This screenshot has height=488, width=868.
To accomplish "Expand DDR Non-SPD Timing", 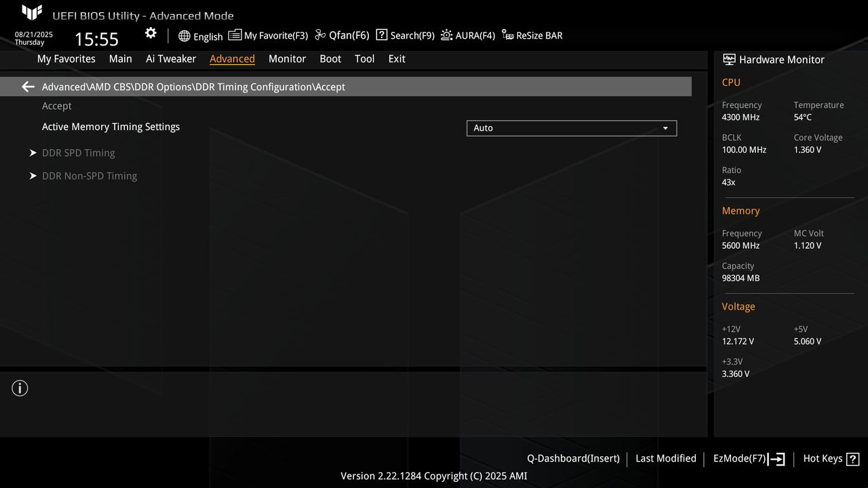I will (x=90, y=176).
